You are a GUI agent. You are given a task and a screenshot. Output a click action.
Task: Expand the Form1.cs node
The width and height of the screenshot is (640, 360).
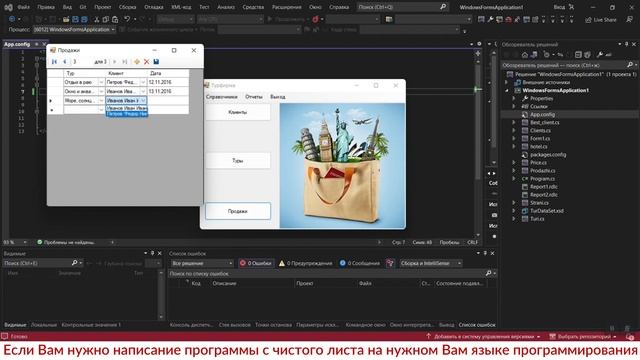(514, 138)
